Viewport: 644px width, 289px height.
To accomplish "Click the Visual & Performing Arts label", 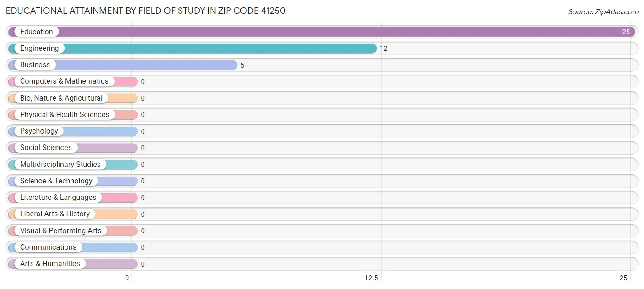I will point(61,230).
